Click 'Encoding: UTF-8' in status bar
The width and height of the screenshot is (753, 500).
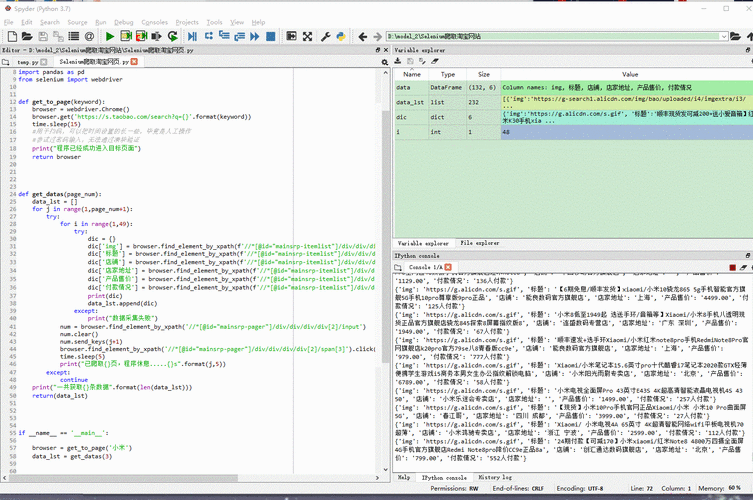click(579, 488)
